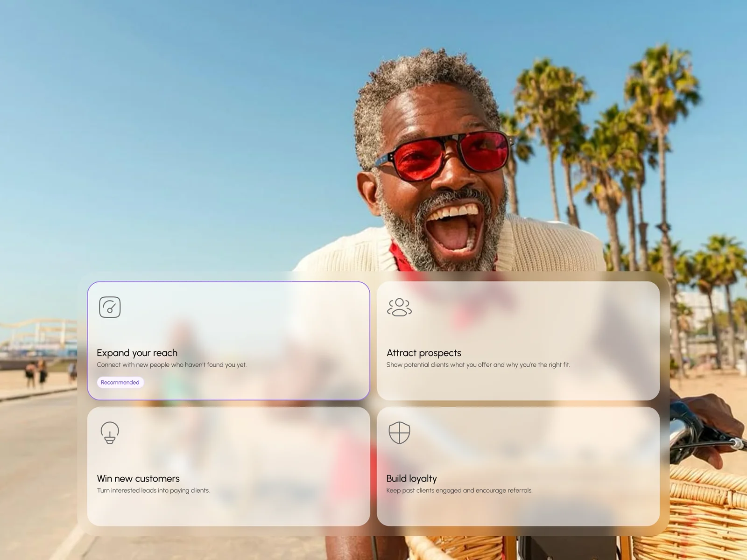Image resolution: width=747 pixels, height=560 pixels.
Task: Click 'Keep past clients engaged and encourage referrals.'
Action: (x=459, y=490)
